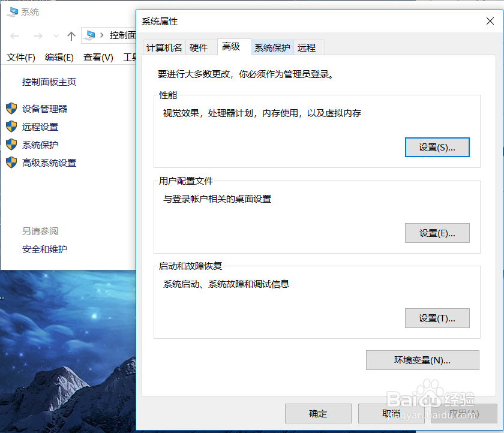Open the 文件(F) menu
The height and width of the screenshot is (433, 504).
20,58
